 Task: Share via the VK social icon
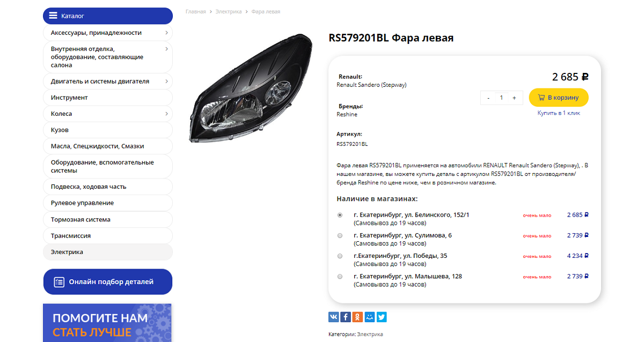tap(334, 317)
